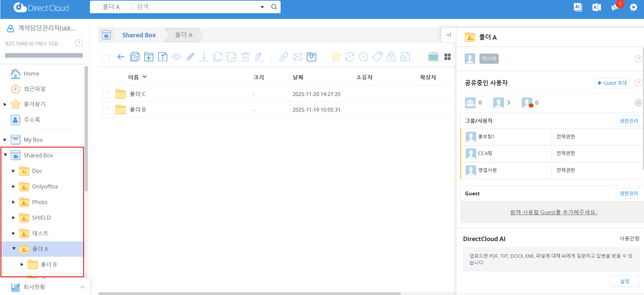The height and width of the screenshot is (295, 644).
Task: Click the create new folder icon
Action: 149,57
